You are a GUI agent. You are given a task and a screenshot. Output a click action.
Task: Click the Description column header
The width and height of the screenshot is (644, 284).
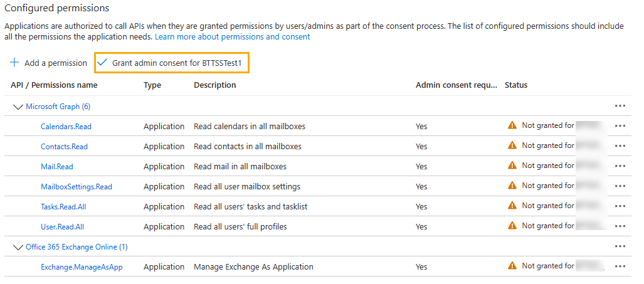click(x=215, y=85)
